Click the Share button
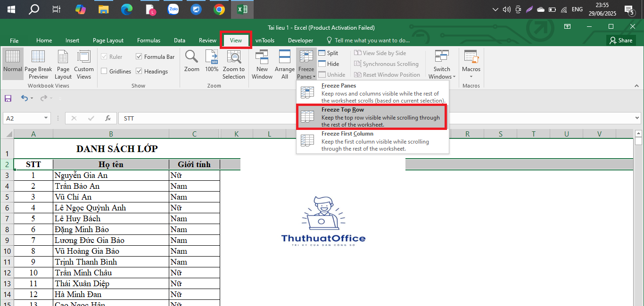Viewport: 644px width, 306px height. [x=621, y=40]
